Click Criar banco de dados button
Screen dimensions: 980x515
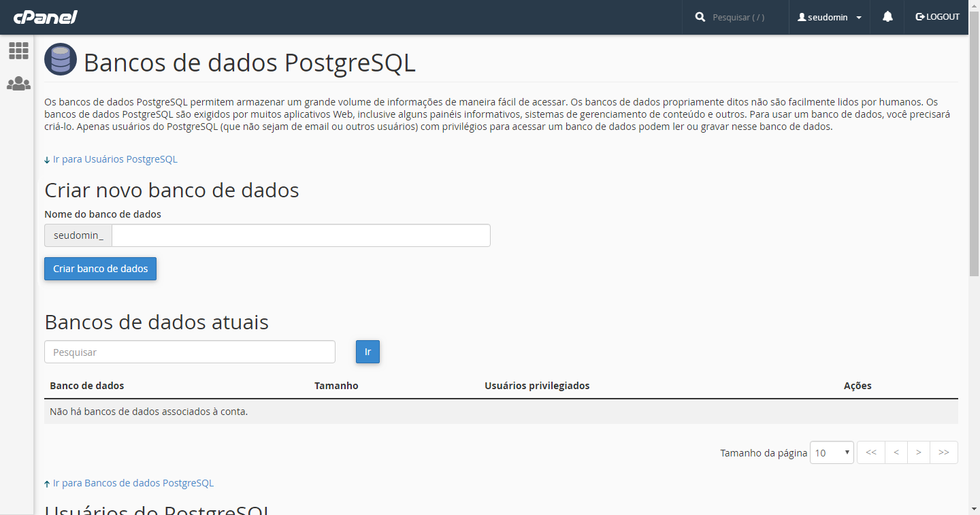(100, 269)
